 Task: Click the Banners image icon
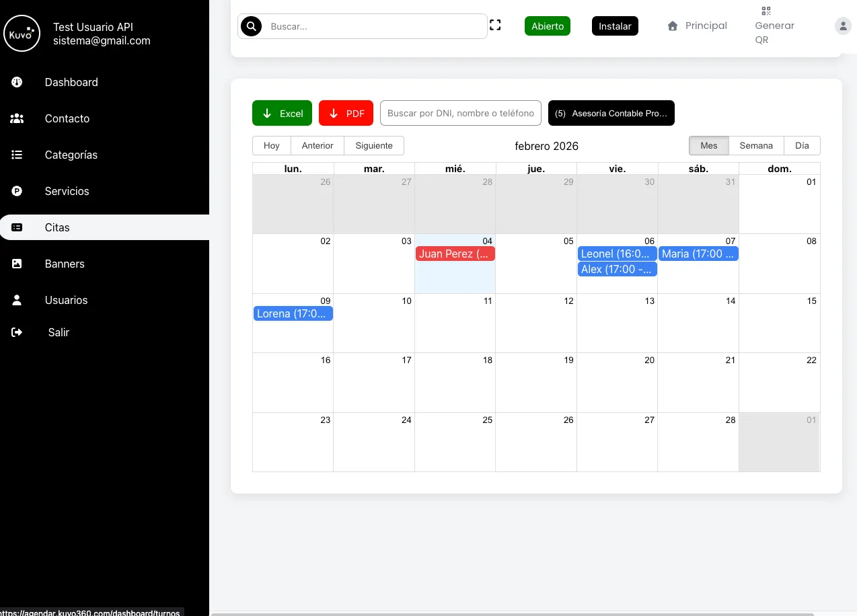point(17,264)
